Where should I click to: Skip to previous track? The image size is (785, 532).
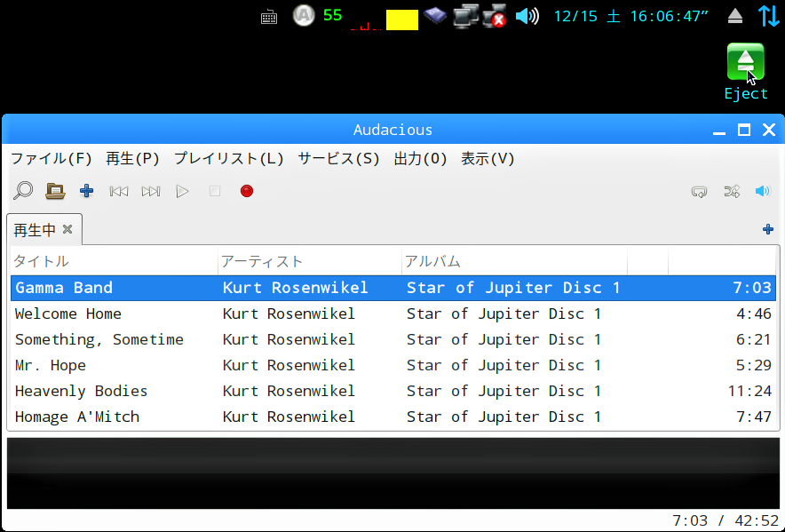[x=119, y=191]
